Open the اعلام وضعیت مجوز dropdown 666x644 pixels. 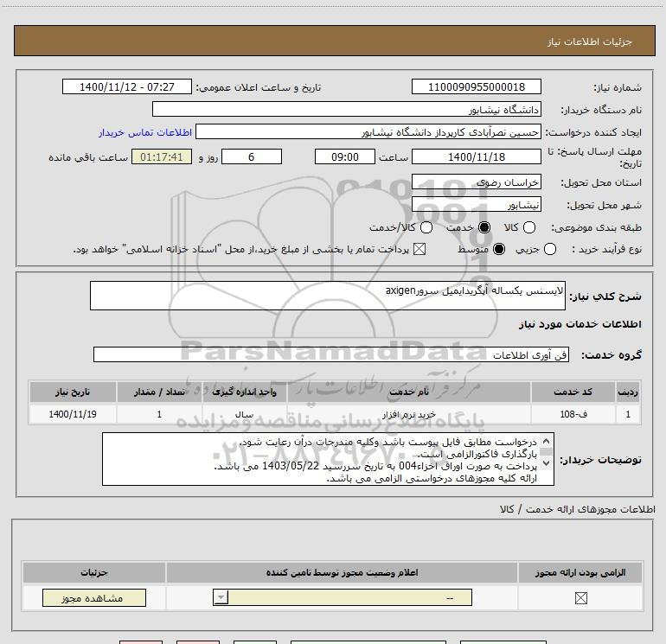pos(343,597)
